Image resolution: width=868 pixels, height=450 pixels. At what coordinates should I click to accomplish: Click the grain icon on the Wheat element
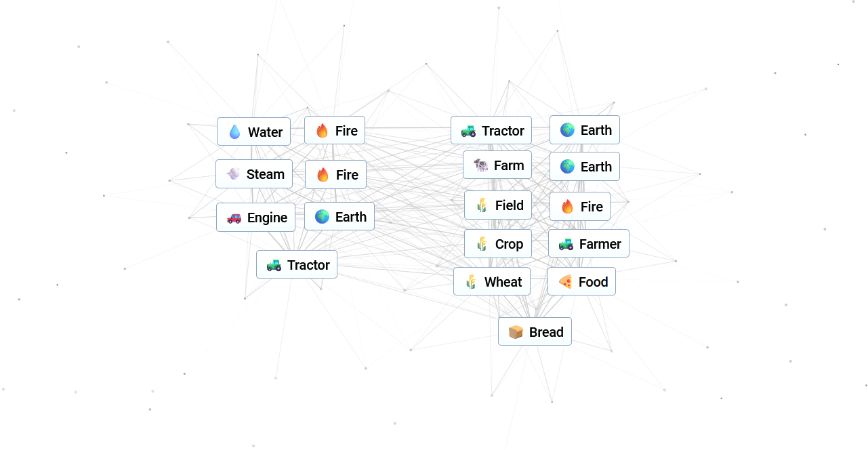(x=471, y=282)
